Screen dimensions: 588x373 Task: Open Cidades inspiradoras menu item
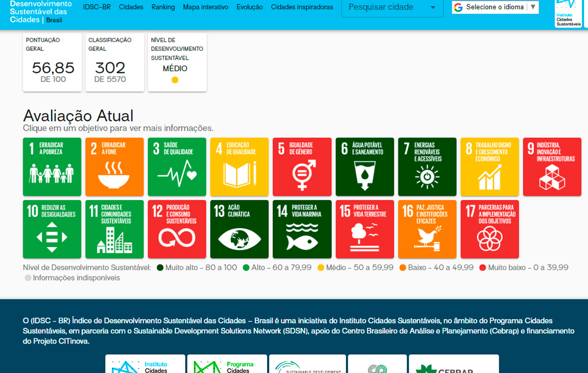(302, 7)
